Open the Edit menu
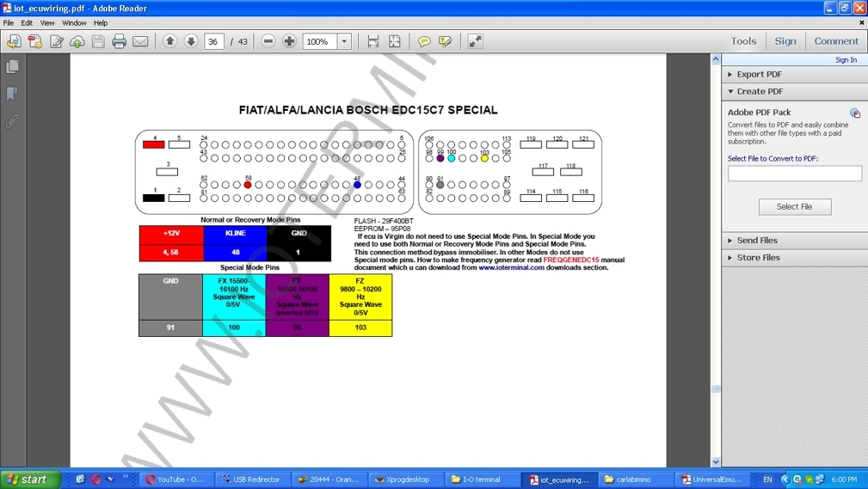Viewport: 868px width, 489px height. [x=27, y=23]
